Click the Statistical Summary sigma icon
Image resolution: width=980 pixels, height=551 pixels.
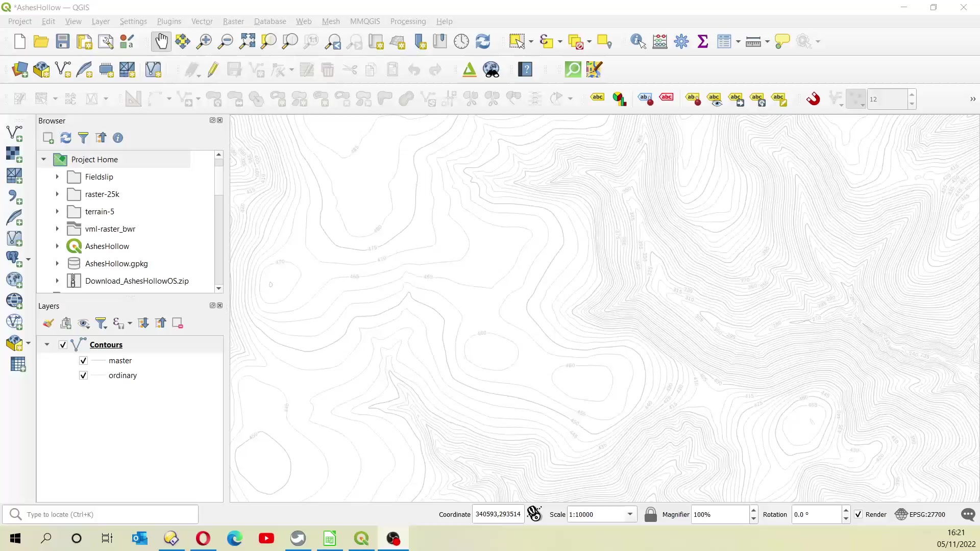pyautogui.click(x=703, y=41)
